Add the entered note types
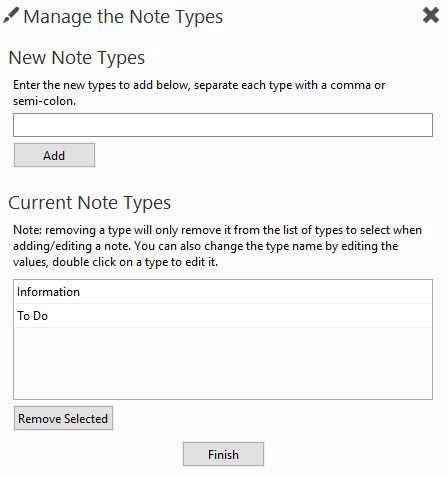The height and width of the screenshot is (477, 448). [54, 155]
